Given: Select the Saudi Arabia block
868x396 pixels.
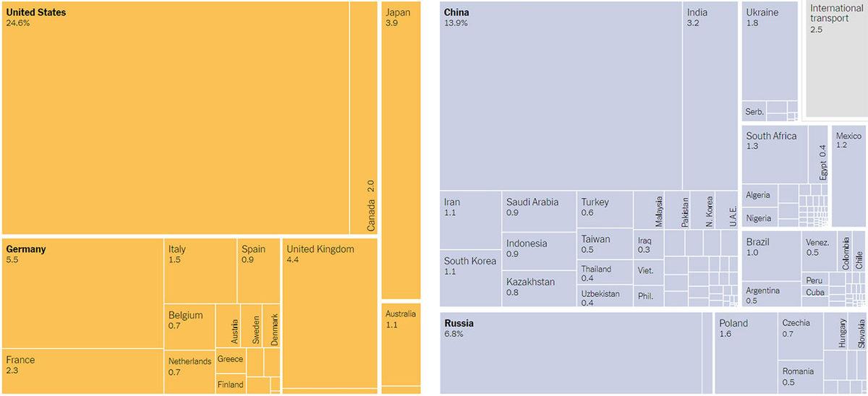Looking at the screenshot, I should tap(539, 211).
